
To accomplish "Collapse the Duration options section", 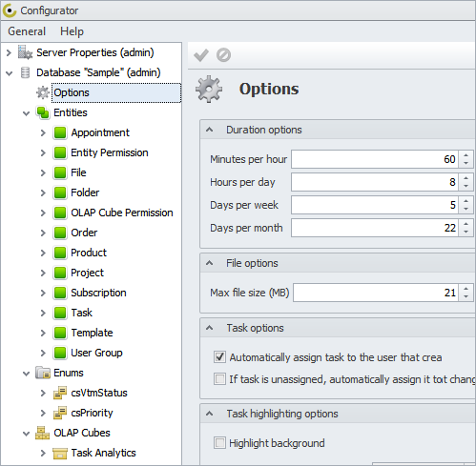I will (209, 130).
